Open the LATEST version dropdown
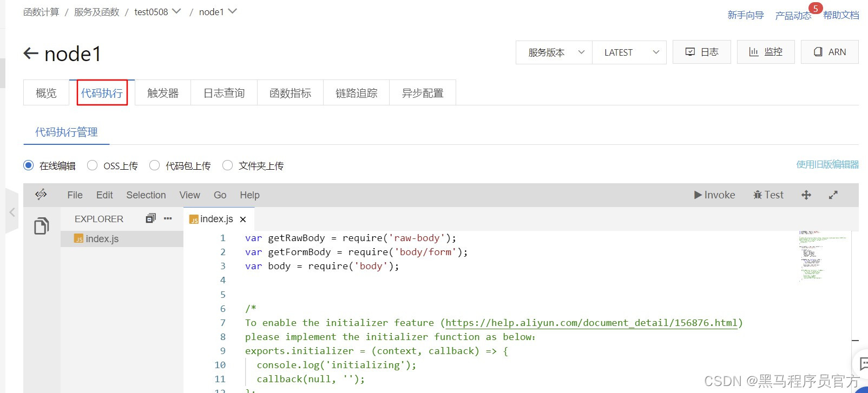The image size is (868, 393). click(629, 52)
